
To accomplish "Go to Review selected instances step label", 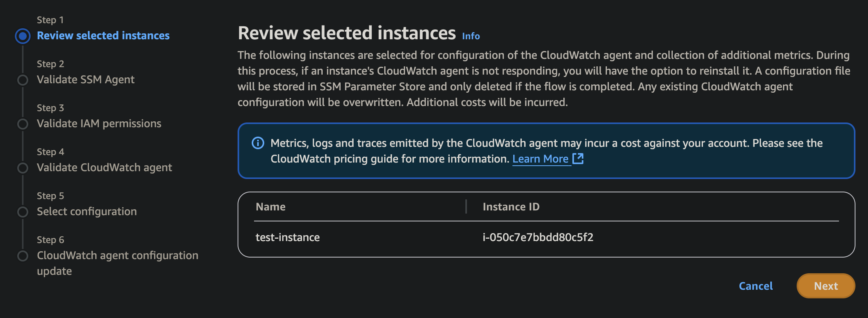I will click(103, 36).
